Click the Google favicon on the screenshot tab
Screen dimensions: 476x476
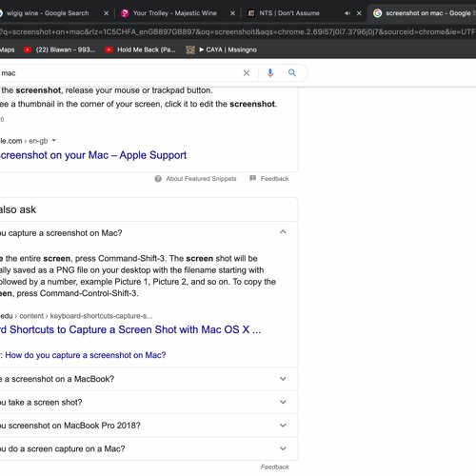click(x=377, y=13)
